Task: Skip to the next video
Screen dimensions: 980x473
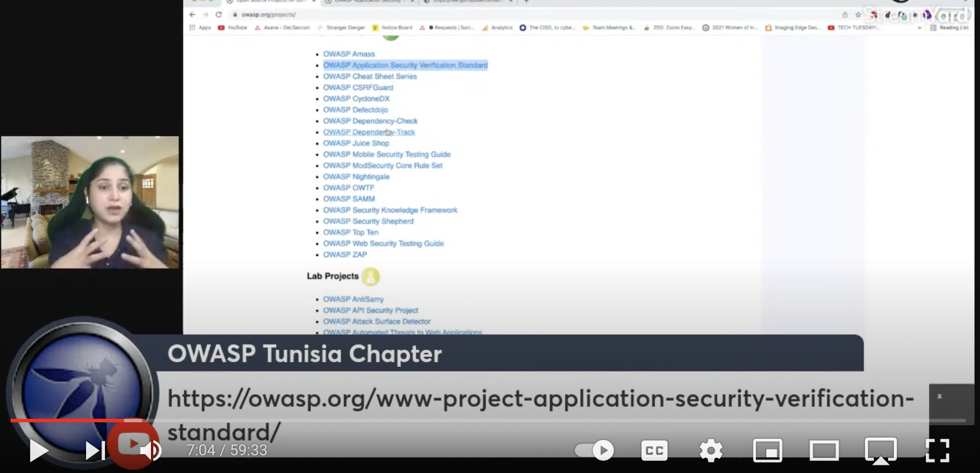Action: pyautogui.click(x=96, y=451)
